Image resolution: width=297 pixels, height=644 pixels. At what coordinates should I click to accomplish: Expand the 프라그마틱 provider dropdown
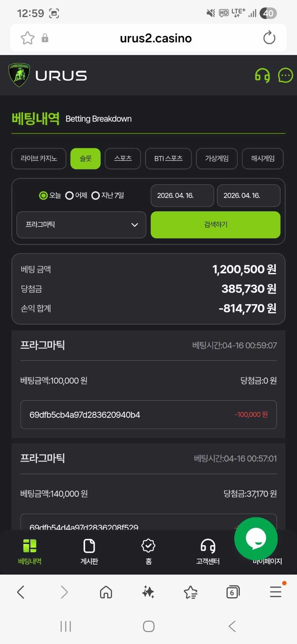pyautogui.click(x=81, y=225)
